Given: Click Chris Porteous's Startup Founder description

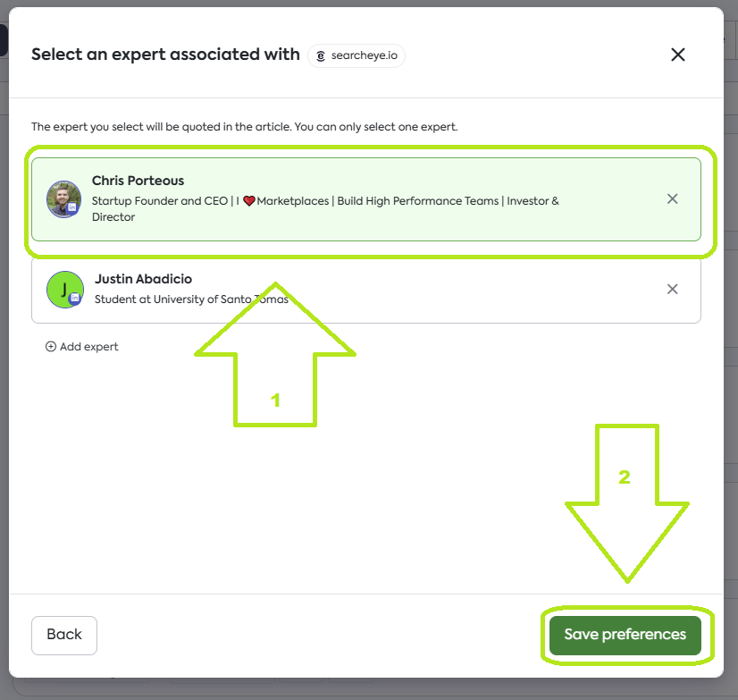Looking at the screenshot, I should point(161,201).
